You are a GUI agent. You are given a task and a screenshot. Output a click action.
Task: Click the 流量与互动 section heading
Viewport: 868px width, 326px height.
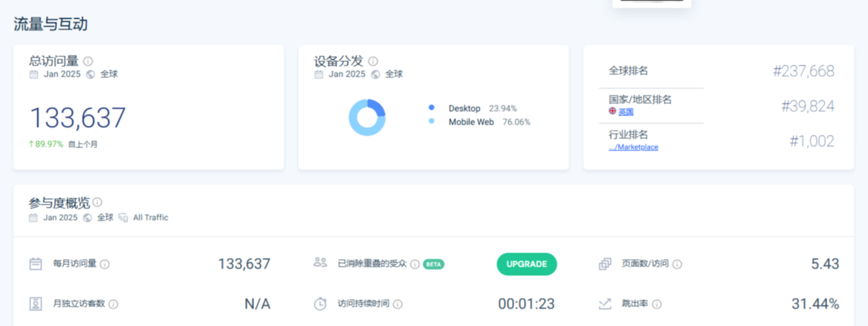click(x=50, y=25)
